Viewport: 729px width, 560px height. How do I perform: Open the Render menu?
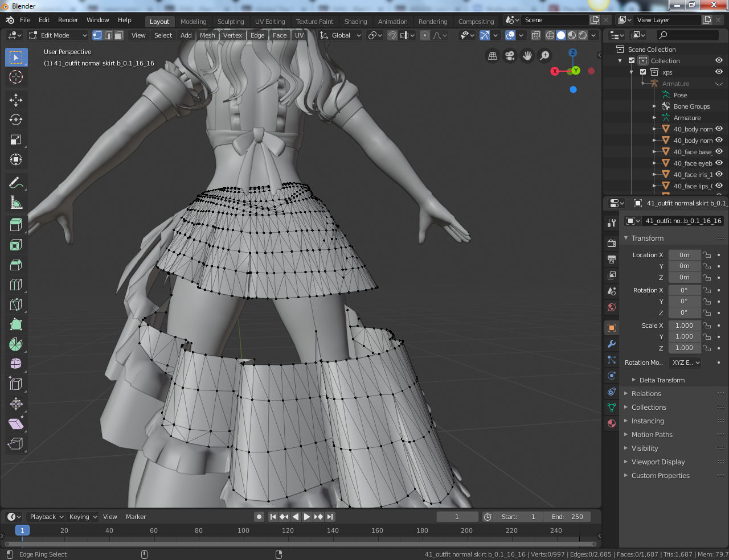coord(68,20)
